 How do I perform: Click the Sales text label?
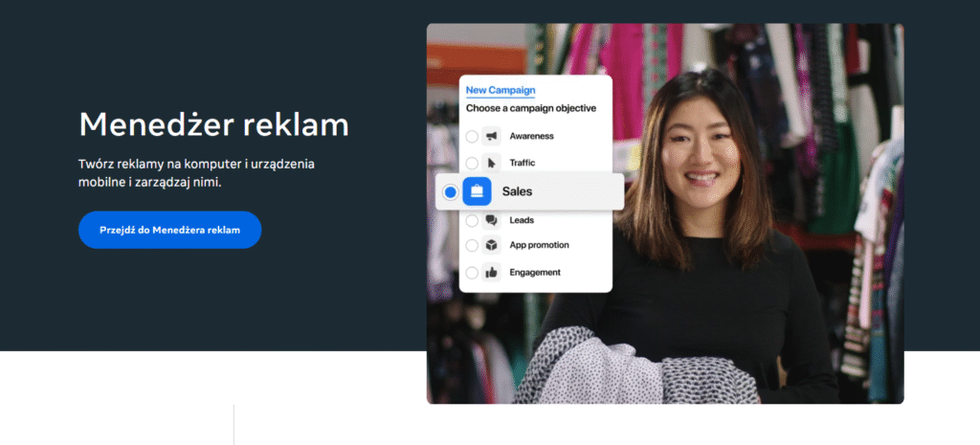click(x=517, y=191)
